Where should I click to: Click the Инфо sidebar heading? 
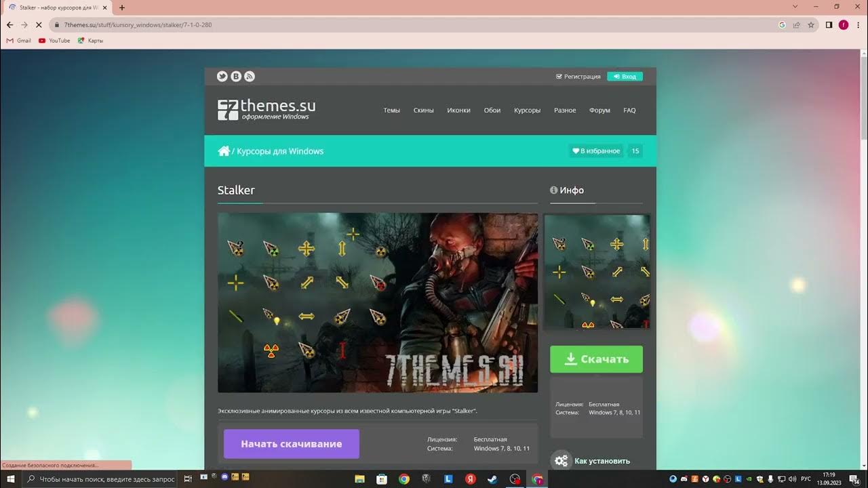(x=567, y=190)
